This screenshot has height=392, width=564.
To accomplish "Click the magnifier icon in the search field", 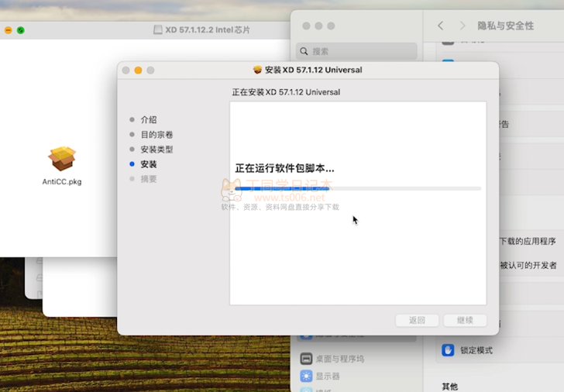I will pyautogui.click(x=304, y=52).
